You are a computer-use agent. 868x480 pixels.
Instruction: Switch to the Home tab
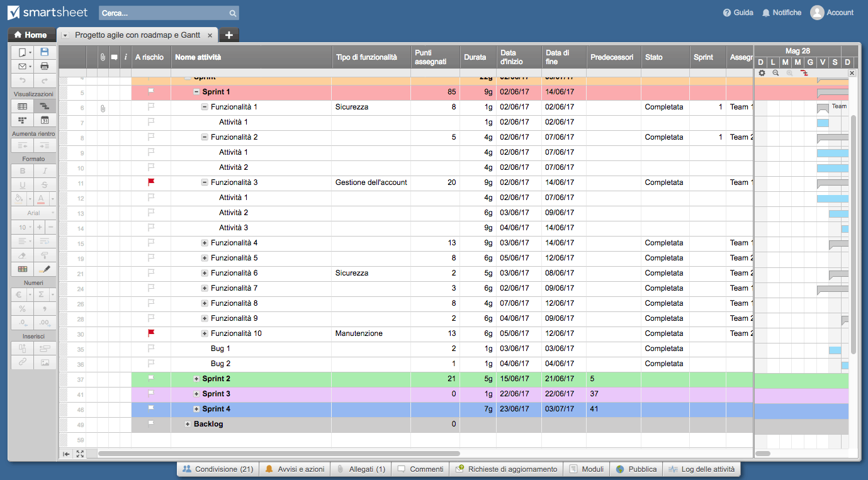pyautogui.click(x=31, y=35)
